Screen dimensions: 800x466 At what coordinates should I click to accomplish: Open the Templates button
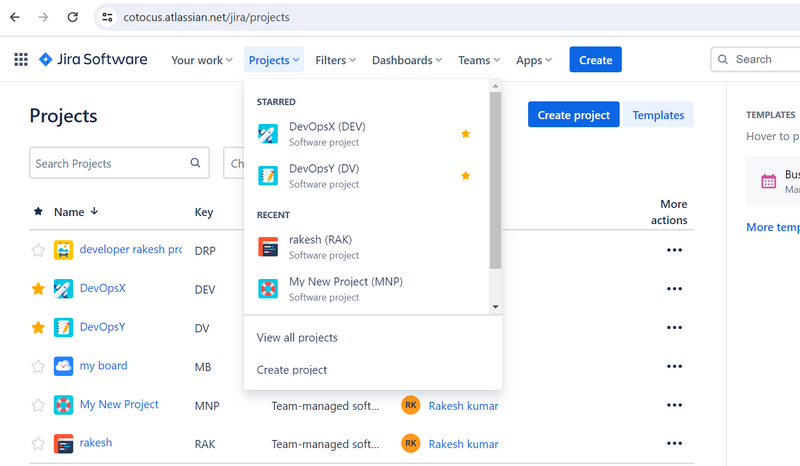[658, 115]
